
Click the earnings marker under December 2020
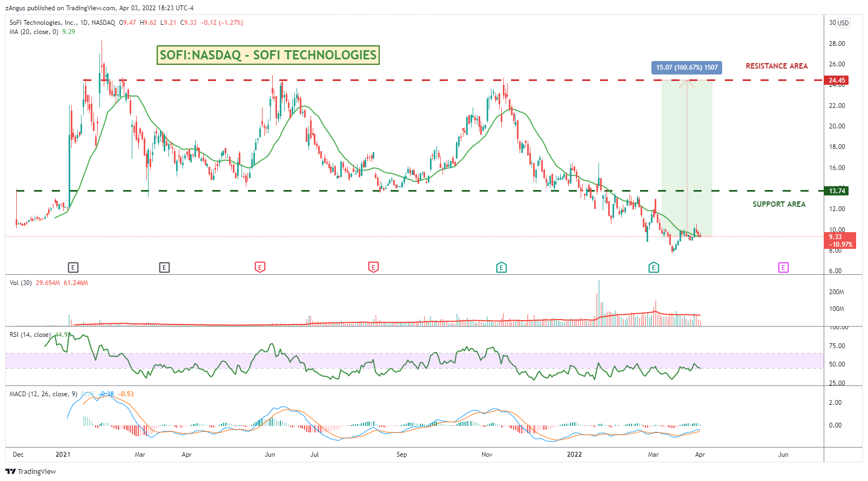(73, 267)
